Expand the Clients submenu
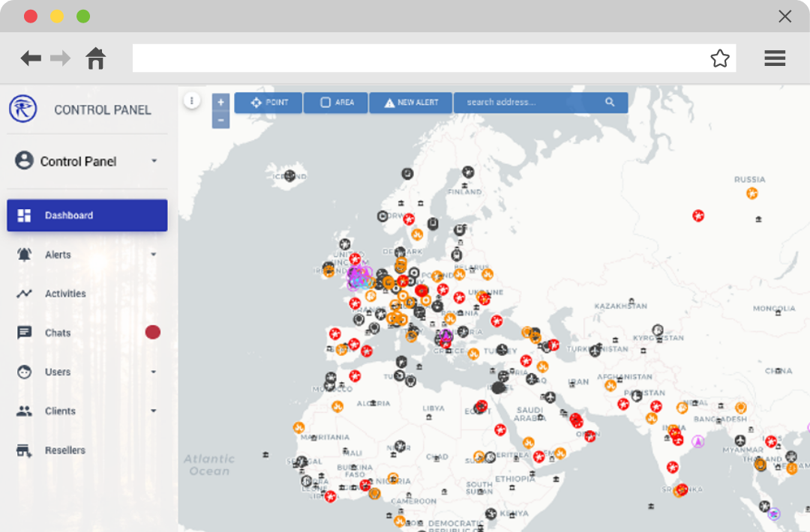This screenshot has height=532, width=810. click(154, 411)
